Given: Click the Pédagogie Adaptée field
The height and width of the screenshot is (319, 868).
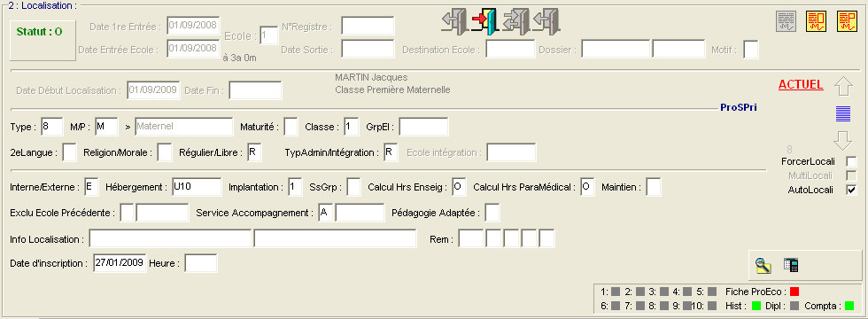Looking at the screenshot, I should (492, 212).
